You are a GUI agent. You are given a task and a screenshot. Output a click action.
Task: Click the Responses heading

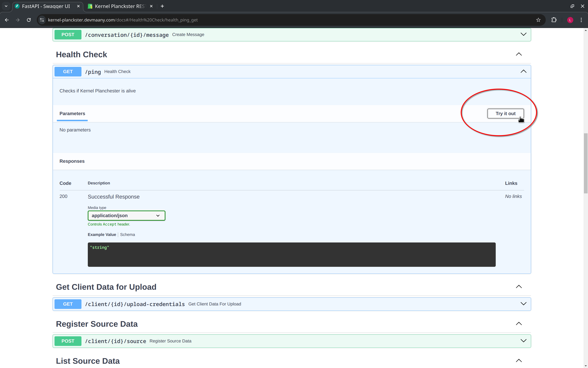[x=72, y=161]
